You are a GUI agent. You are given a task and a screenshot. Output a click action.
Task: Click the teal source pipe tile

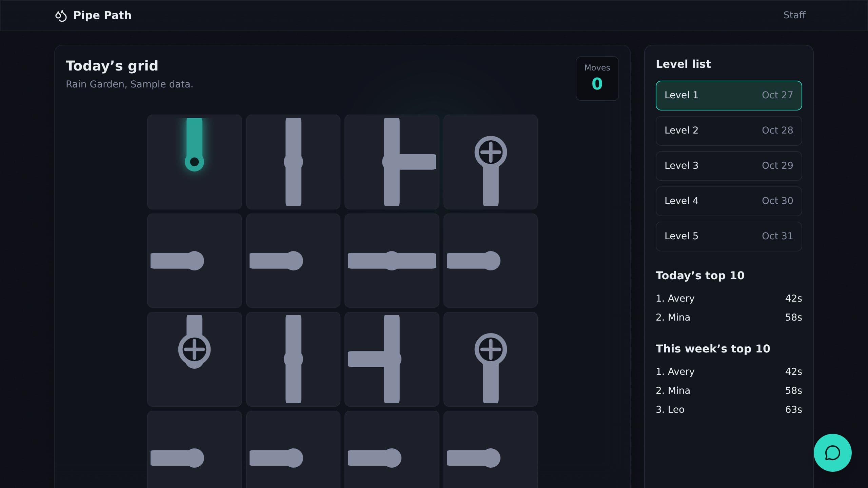194,162
